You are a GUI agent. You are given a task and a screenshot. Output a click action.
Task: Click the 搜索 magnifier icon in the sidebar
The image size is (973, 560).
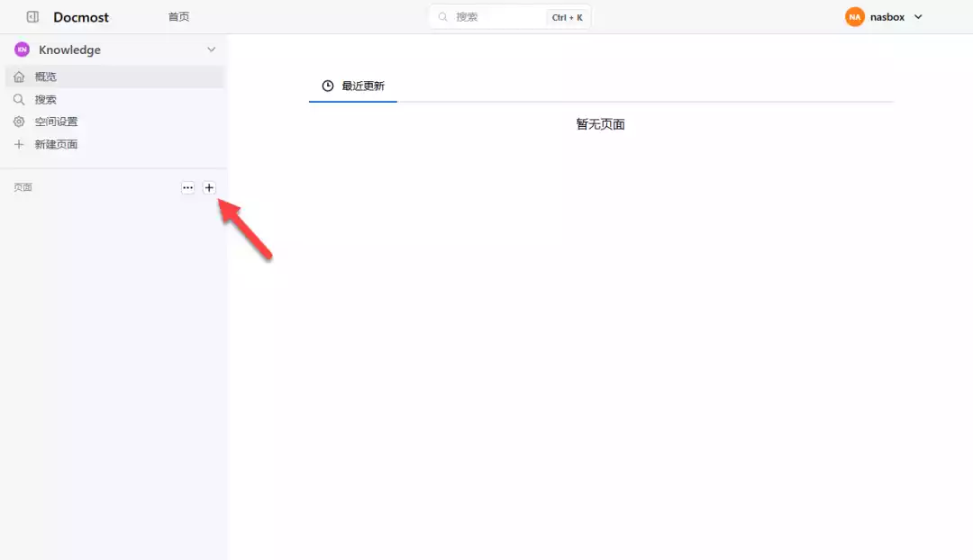tap(19, 99)
